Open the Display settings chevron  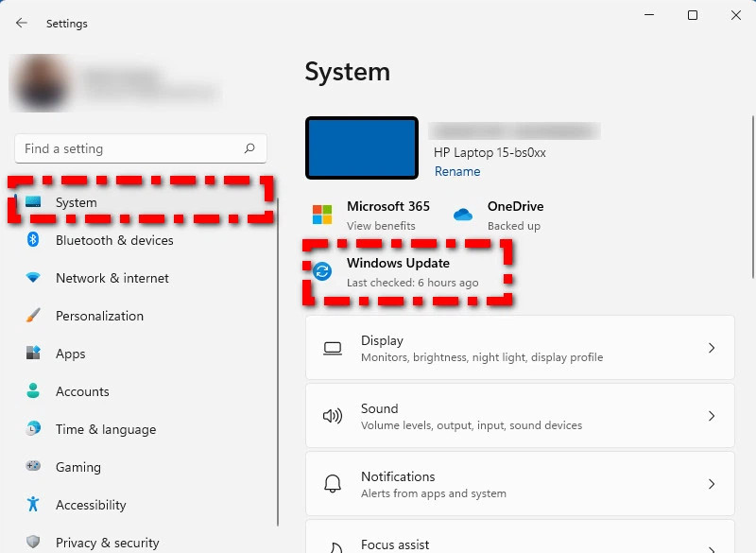click(x=712, y=348)
